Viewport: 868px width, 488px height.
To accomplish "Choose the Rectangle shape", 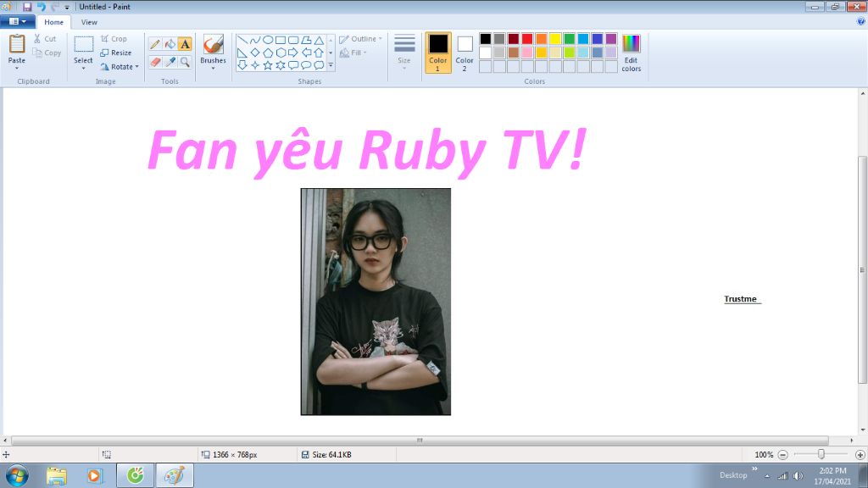I will coord(280,40).
